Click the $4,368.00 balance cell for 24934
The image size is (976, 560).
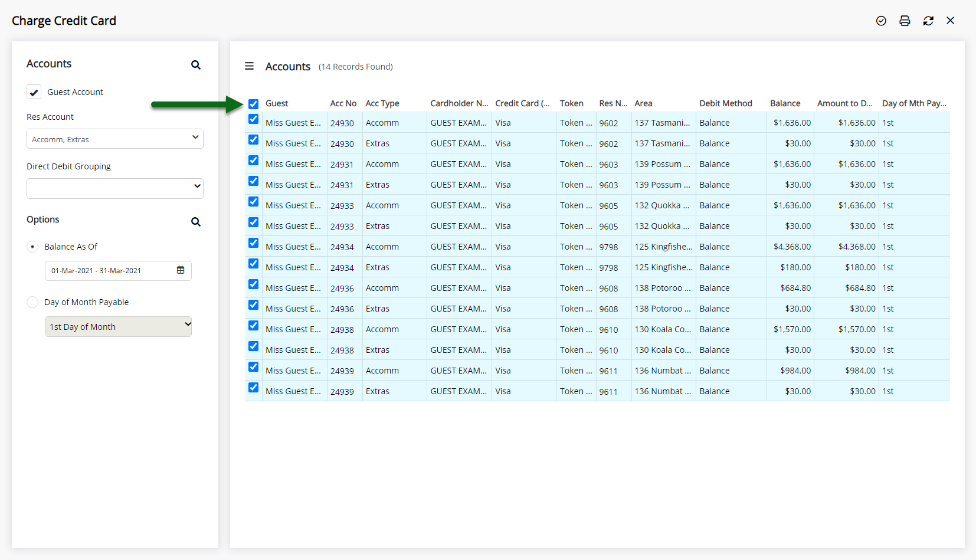pos(792,247)
